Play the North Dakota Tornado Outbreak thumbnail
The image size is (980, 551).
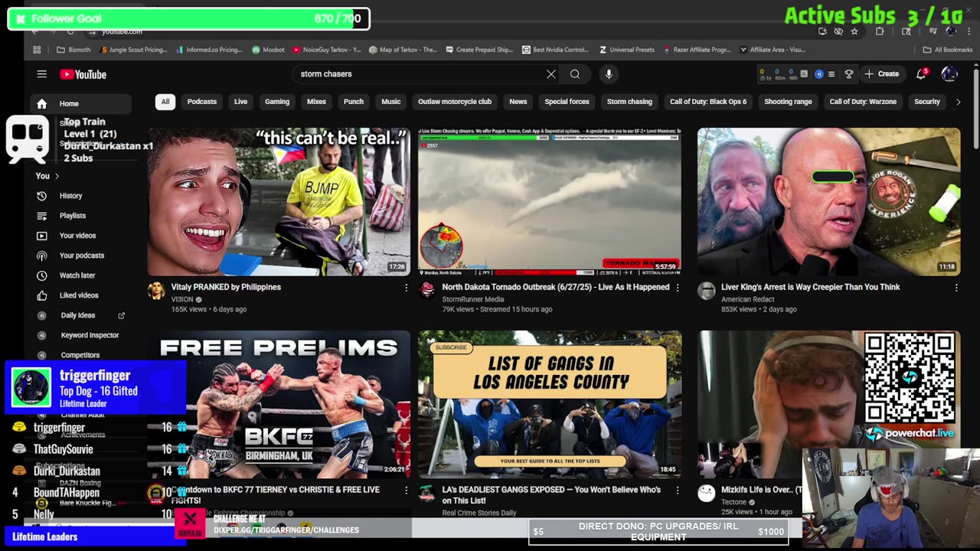[550, 202]
